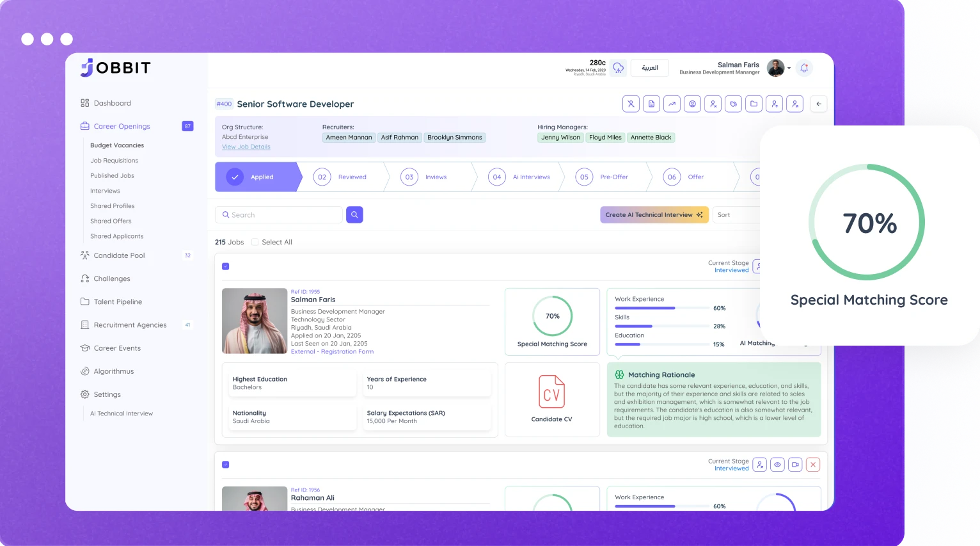Click the back arrow button
The width and height of the screenshot is (980, 546).
(x=819, y=104)
